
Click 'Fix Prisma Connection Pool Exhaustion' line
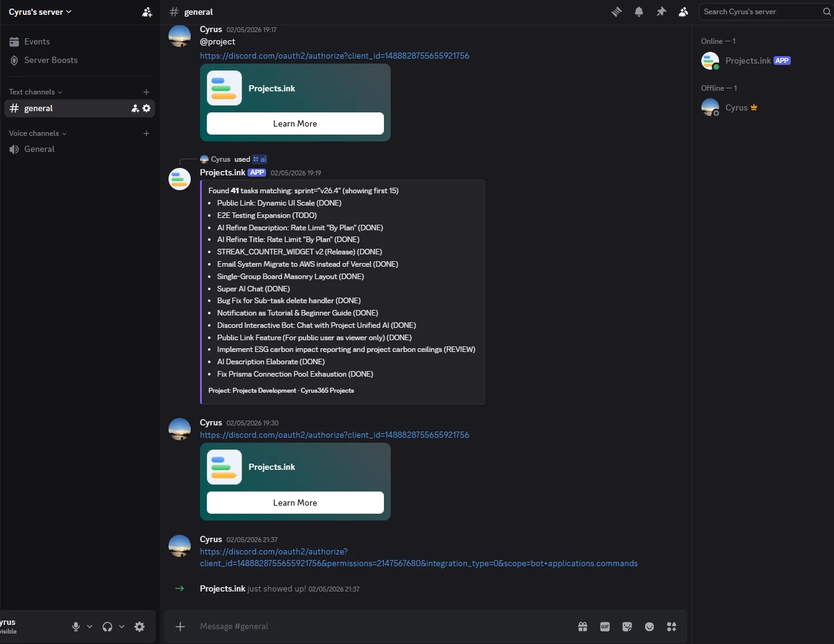point(295,374)
